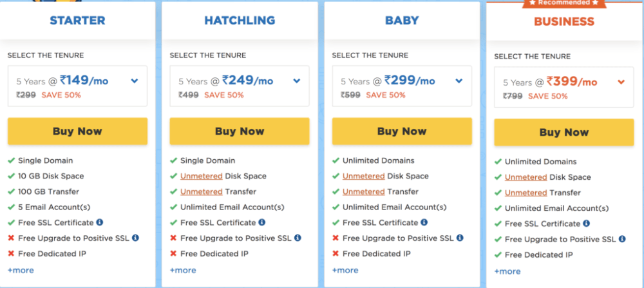Screen dimensions: 644x288
Task: Click info icon beside Starter Free SSL Certificate
Action: coord(100,222)
